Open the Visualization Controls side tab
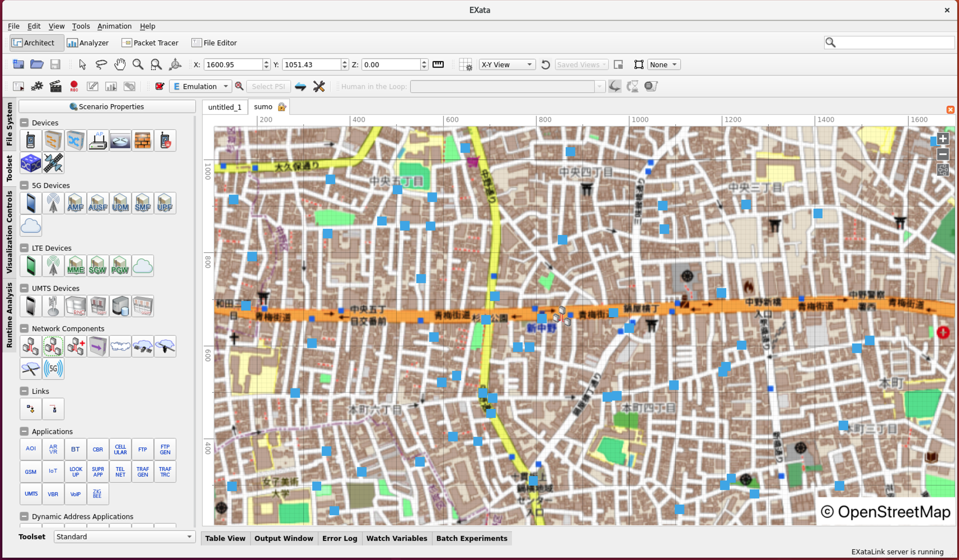This screenshot has width=959, height=560. pos(9,232)
